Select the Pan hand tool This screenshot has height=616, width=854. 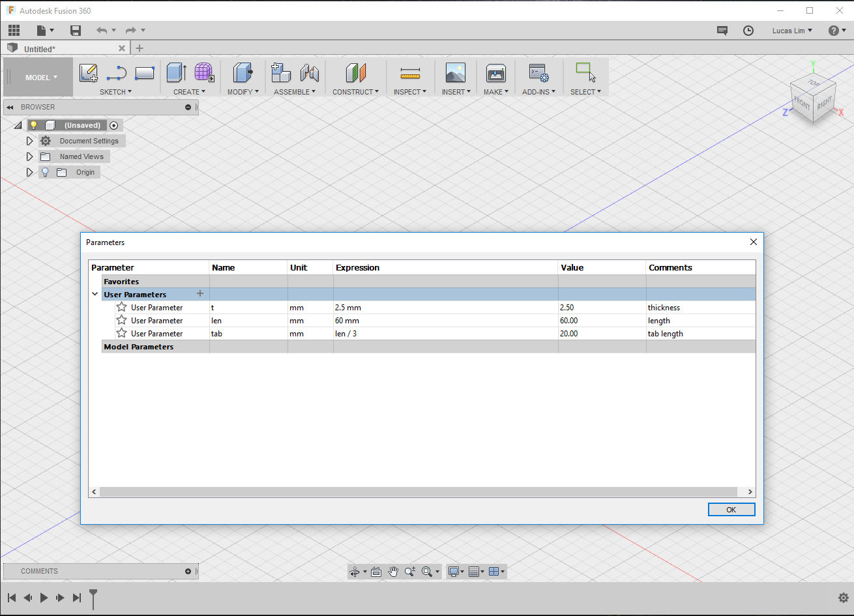tap(393, 572)
